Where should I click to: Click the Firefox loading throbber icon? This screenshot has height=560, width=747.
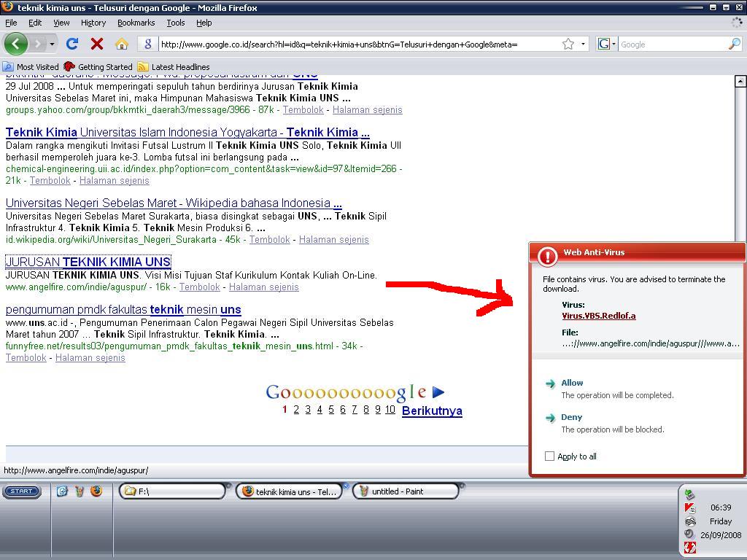pyautogui.click(x=737, y=22)
